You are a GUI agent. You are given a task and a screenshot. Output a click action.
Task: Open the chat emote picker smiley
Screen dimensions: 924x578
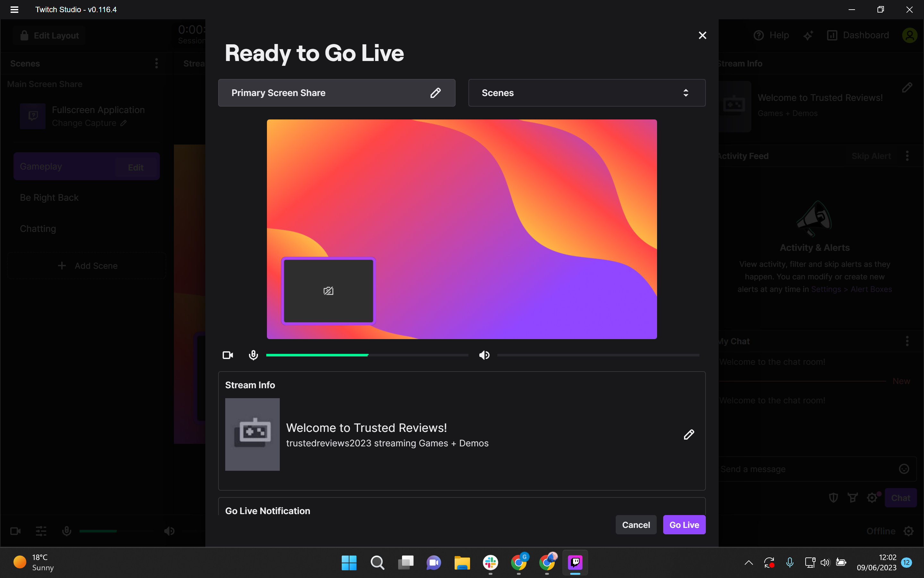[904, 469]
